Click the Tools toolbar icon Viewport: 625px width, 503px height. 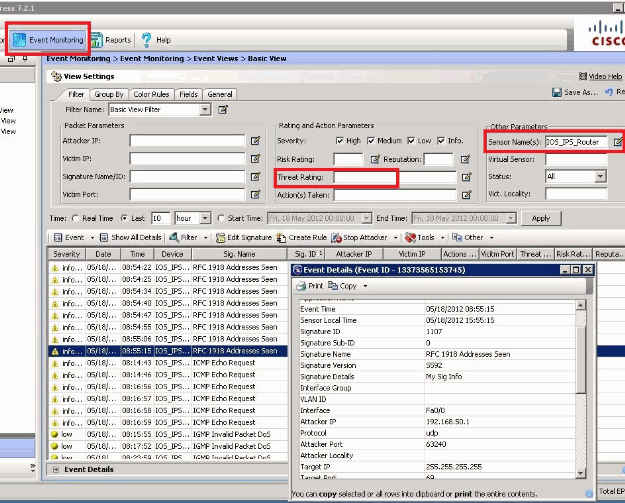410,238
